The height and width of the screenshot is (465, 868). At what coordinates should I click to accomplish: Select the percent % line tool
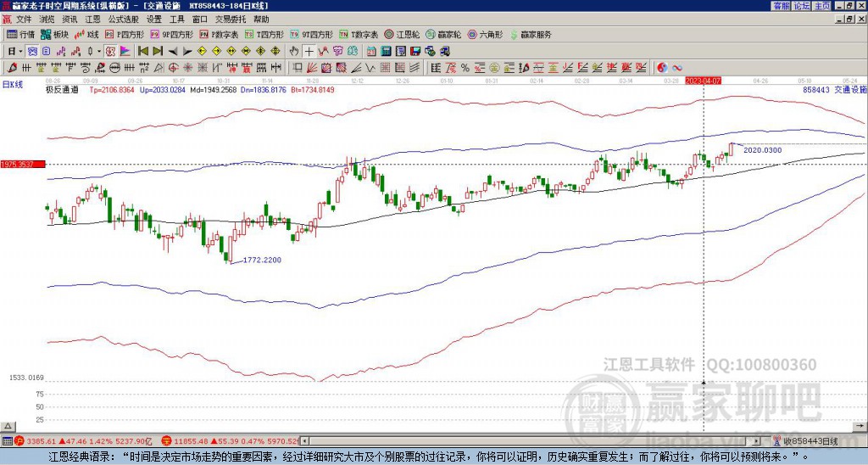click(465, 68)
